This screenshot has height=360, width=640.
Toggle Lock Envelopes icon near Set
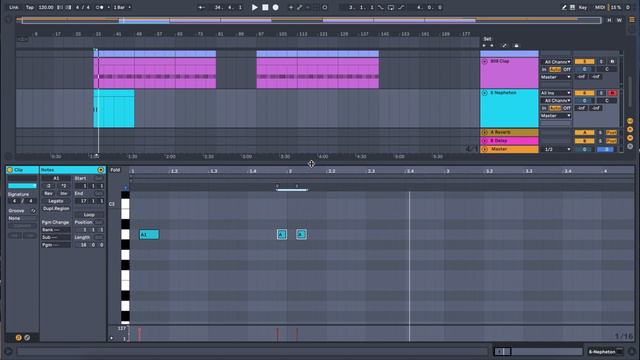point(516,46)
